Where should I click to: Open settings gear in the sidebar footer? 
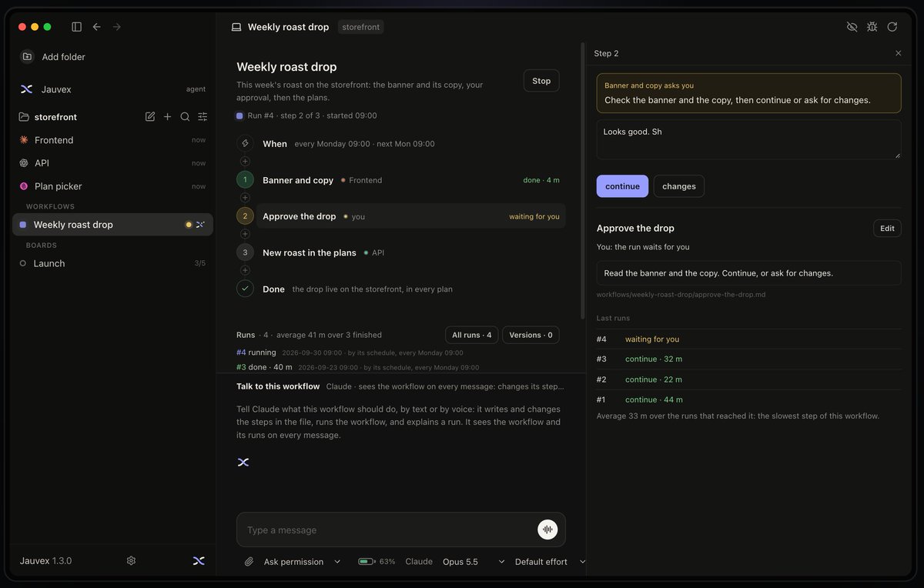pyautogui.click(x=131, y=561)
